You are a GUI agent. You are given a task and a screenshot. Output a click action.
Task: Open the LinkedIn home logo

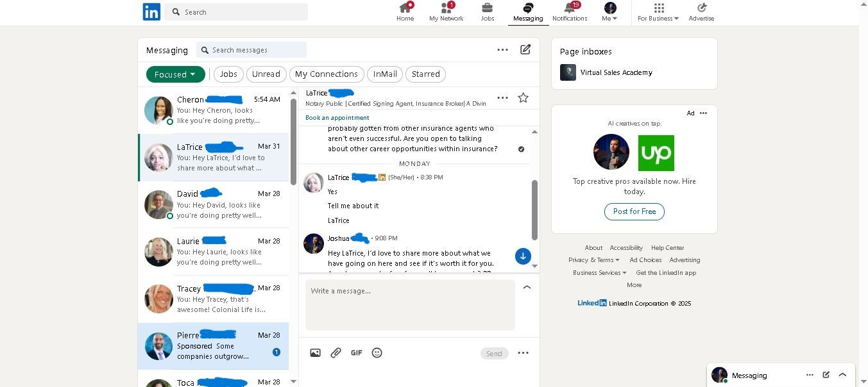pos(151,12)
